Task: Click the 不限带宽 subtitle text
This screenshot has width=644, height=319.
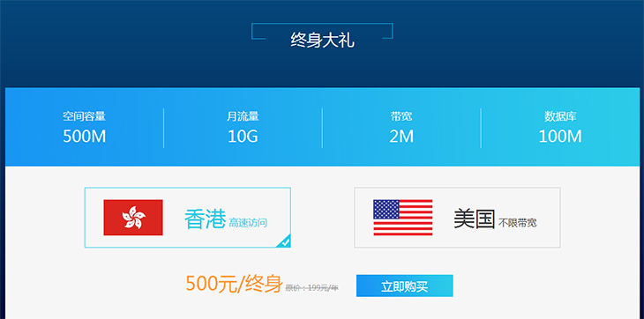Action: coord(518,223)
